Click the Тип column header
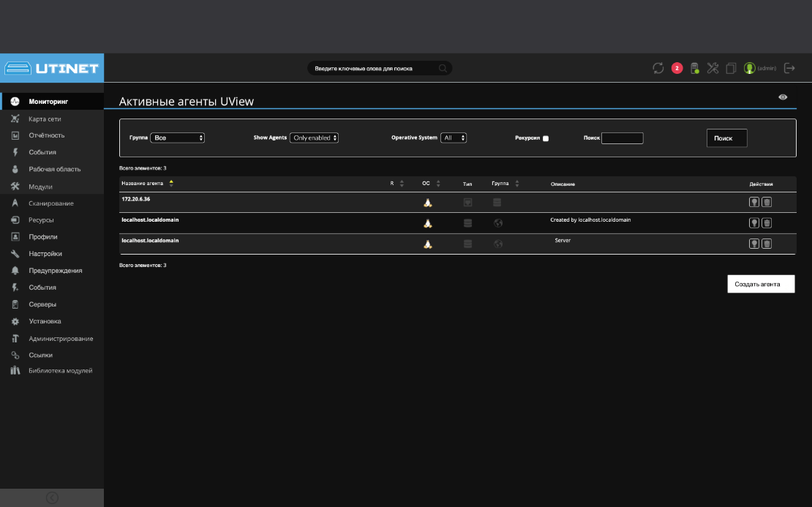 click(467, 184)
